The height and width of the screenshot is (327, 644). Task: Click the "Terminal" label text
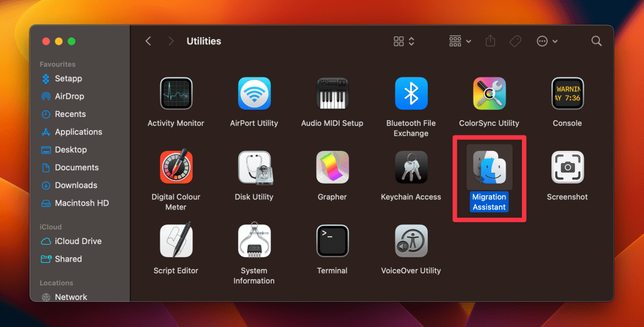point(332,270)
